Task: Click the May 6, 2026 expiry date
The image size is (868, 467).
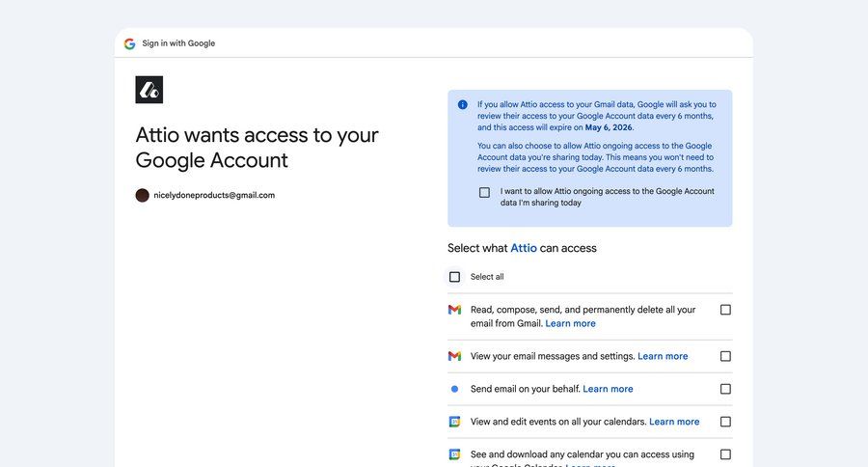Action: click(609, 127)
